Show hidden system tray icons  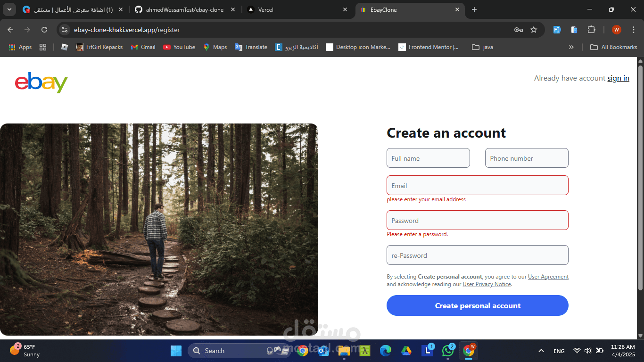coord(541,351)
